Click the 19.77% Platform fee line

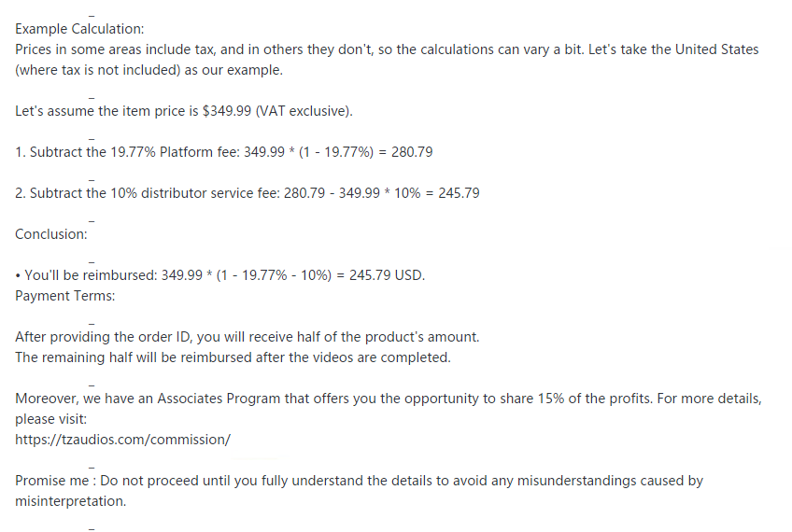click(x=223, y=152)
